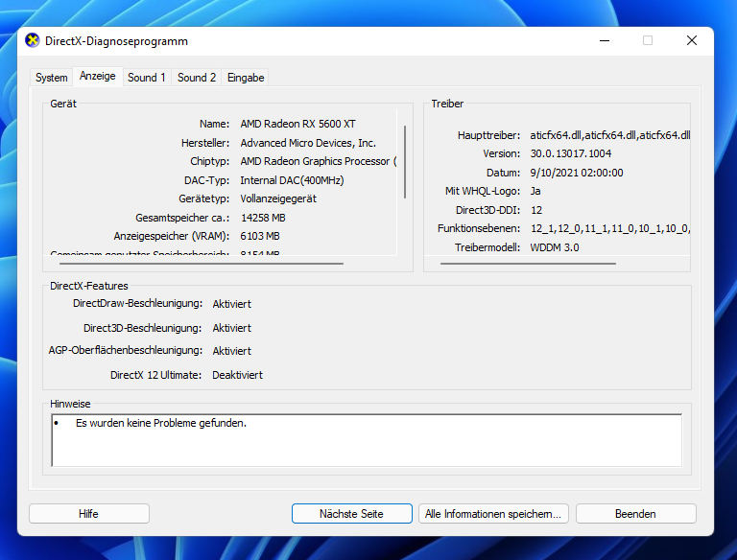Click the 6103 MB VRAM value
Screen dimensions: 737x560
[260, 236]
